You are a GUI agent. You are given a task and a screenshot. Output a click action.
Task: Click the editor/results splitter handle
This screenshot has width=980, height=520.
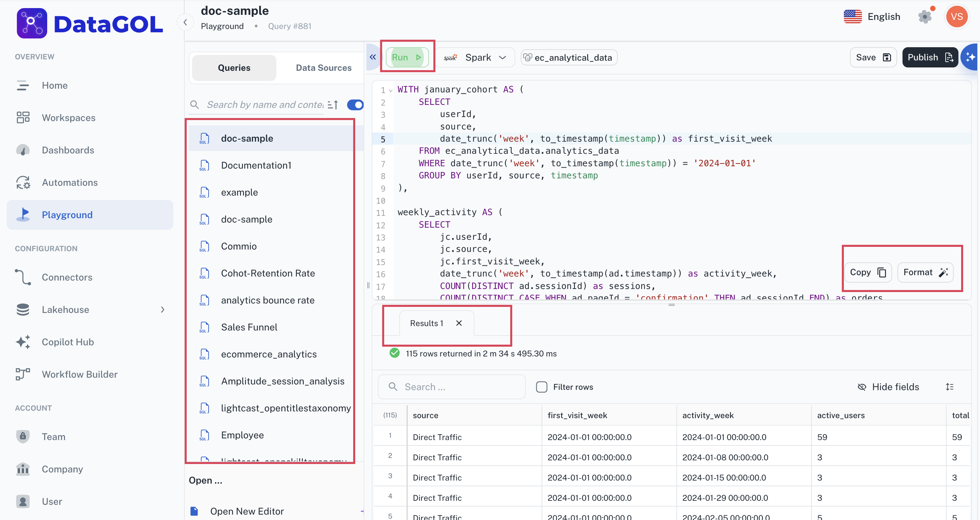(671, 305)
